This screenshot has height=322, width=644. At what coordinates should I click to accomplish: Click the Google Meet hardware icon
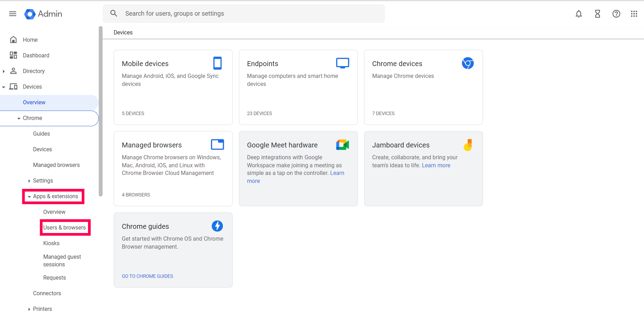pos(343,145)
